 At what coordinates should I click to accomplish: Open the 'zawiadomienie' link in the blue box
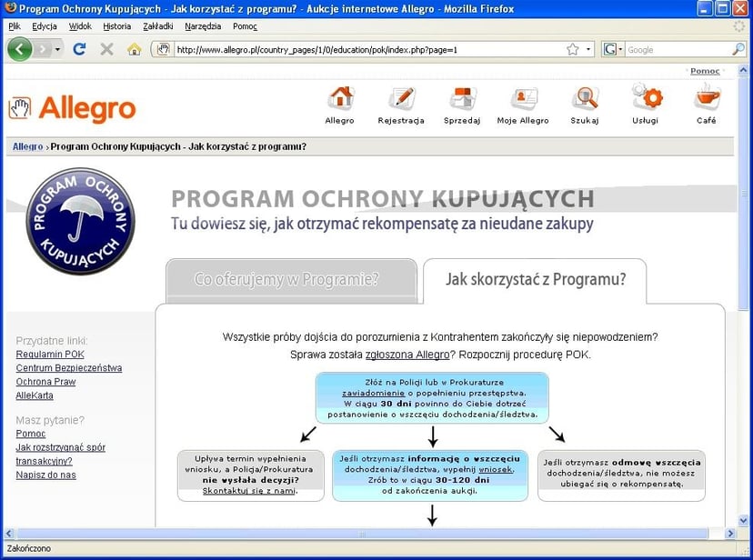click(x=373, y=393)
